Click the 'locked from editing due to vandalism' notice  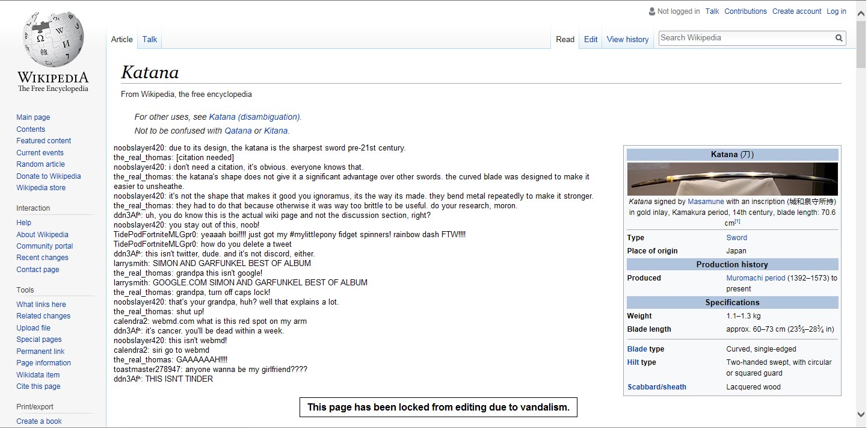[439, 407]
